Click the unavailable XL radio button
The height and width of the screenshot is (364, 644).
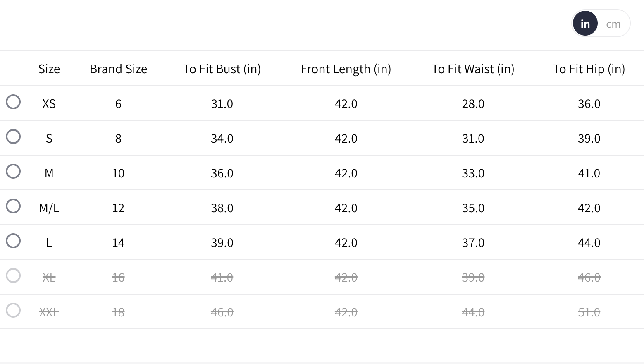coord(13,275)
